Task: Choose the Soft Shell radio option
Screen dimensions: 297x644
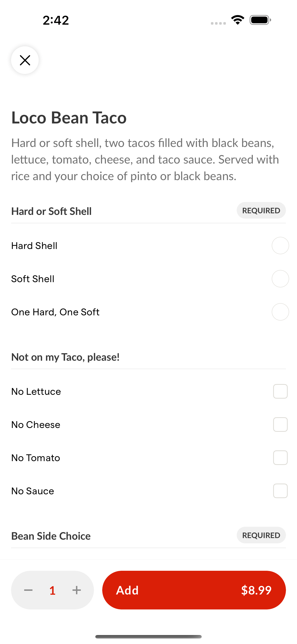Action: point(280,279)
